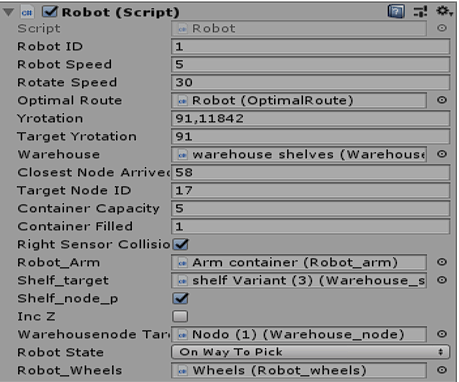The width and height of the screenshot is (459, 382).
Task: Open object picker for Shelf_target field
Action: click(x=442, y=280)
